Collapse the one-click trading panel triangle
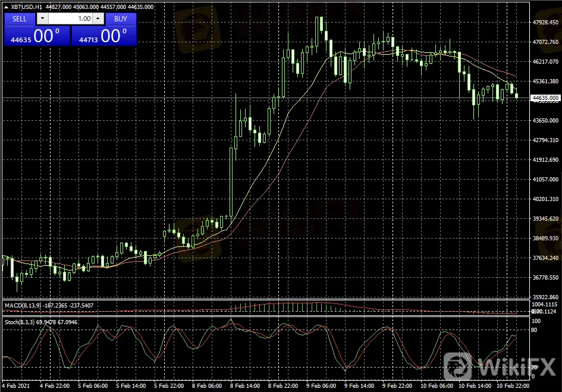The height and width of the screenshot is (392, 562). pos(7,7)
